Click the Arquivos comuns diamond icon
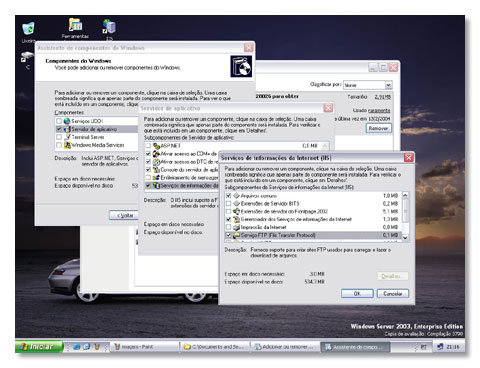Image resolution: width=480 pixels, height=368 pixels. (236, 196)
